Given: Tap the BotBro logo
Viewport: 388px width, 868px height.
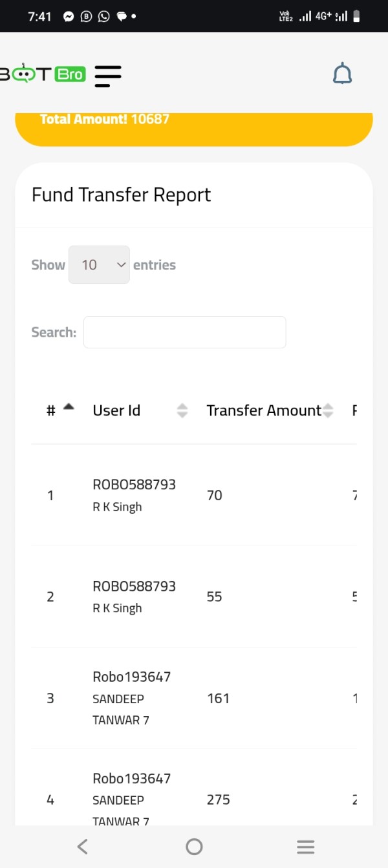Looking at the screenshot, I should (43, 74).
